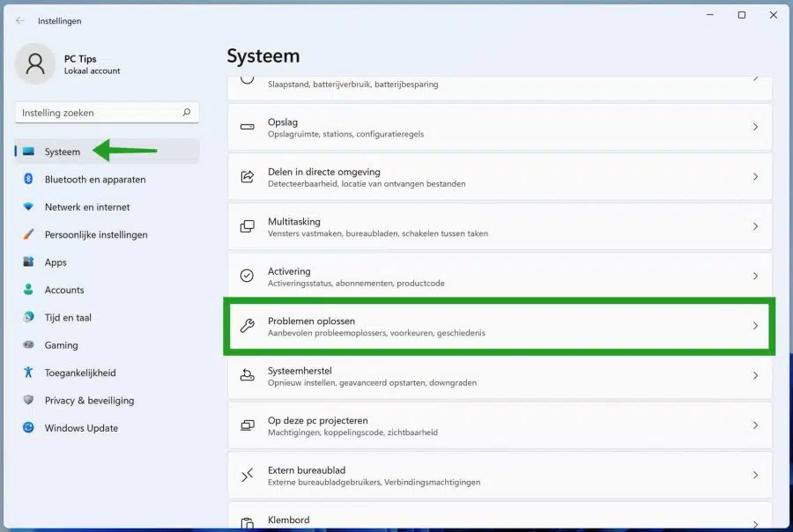Click the Tijd en taal globe icon
The height and width of the screenshot is (532, 793).
[x=29, y=316]
